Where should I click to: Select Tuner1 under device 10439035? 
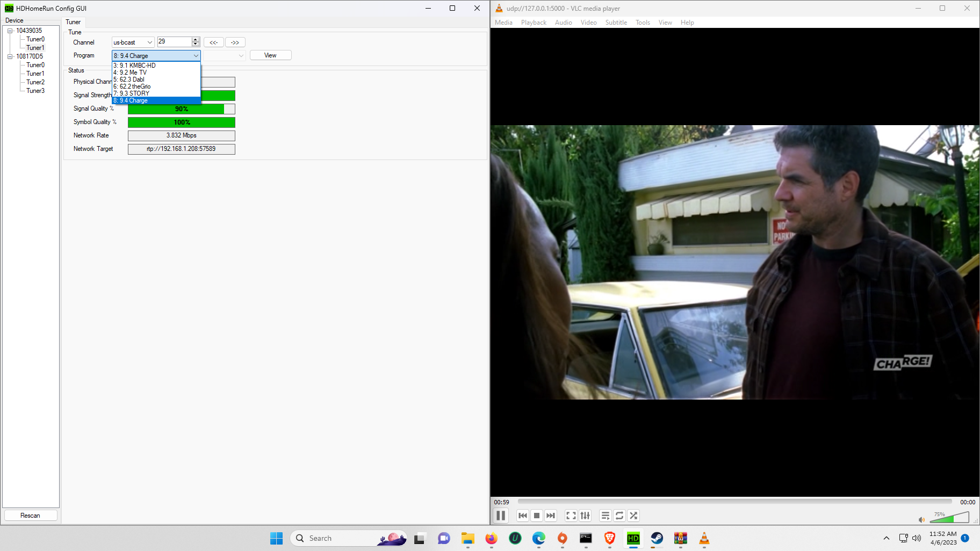pos(35,48)
